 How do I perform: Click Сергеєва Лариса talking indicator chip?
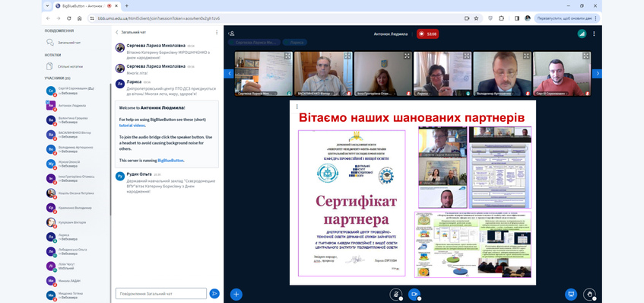[255, 42]
